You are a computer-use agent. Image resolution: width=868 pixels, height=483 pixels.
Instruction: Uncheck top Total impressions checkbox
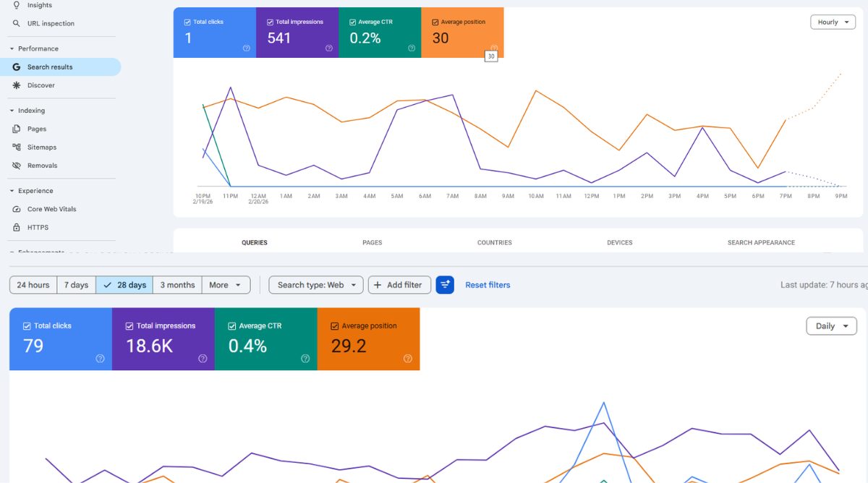click(270, 22)
